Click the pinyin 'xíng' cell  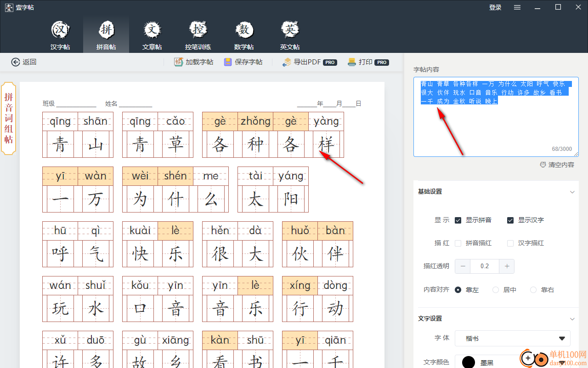coord(300,286)
